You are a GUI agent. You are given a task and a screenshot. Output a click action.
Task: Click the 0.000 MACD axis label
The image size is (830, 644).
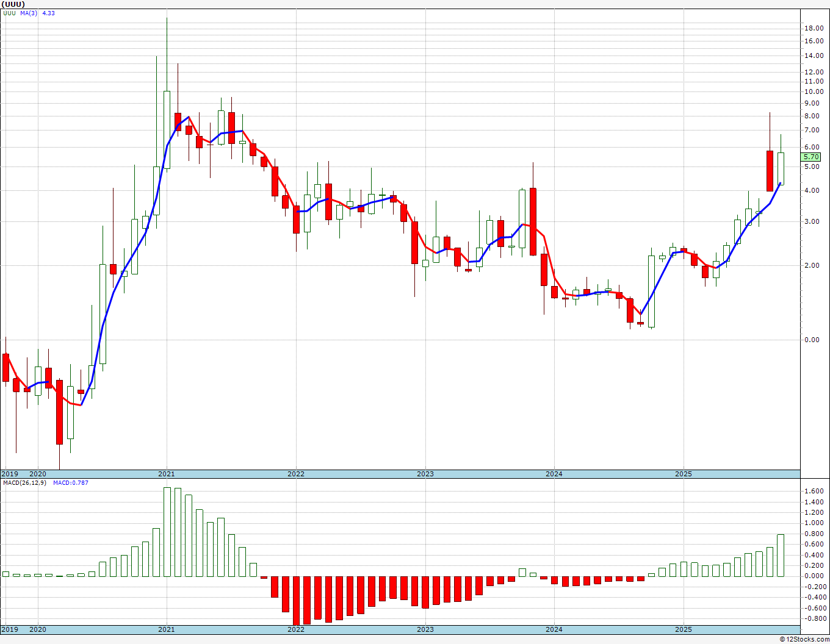tap(814, 576)
